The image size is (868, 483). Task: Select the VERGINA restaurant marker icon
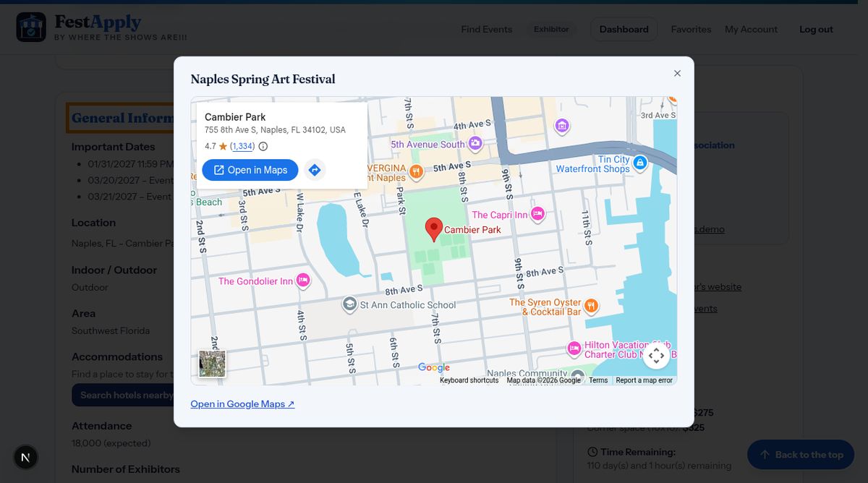tap(416, 171)
